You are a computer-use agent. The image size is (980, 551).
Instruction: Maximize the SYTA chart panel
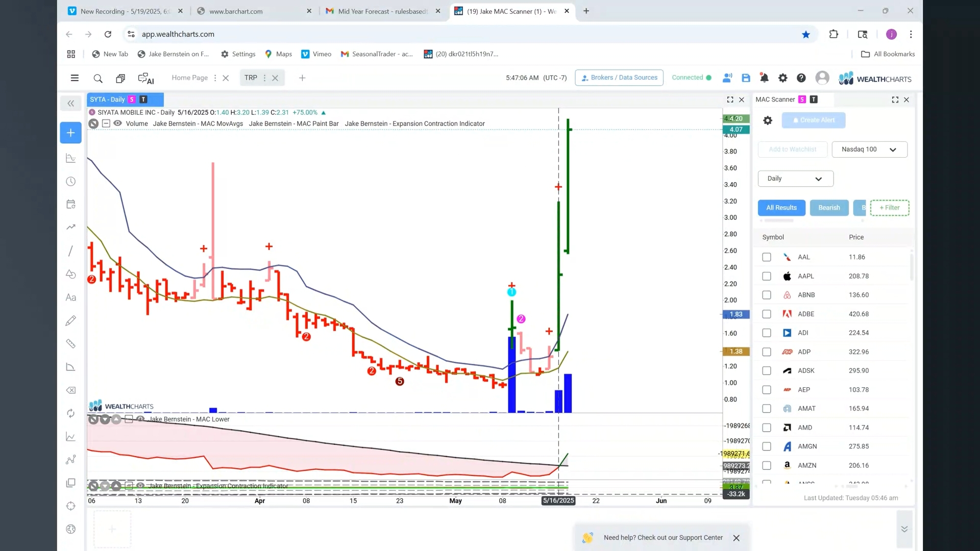click(730, 100)
